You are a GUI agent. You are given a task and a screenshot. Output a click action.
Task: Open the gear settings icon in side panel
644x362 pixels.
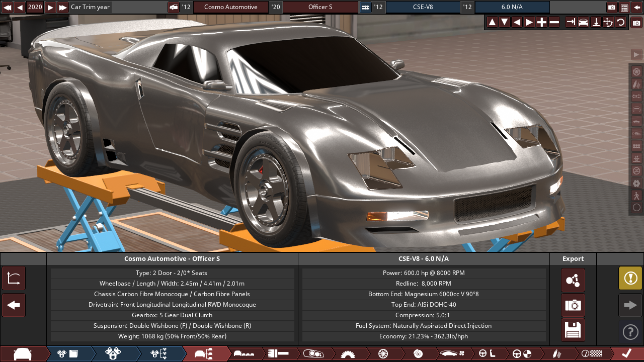pos(636,184)
